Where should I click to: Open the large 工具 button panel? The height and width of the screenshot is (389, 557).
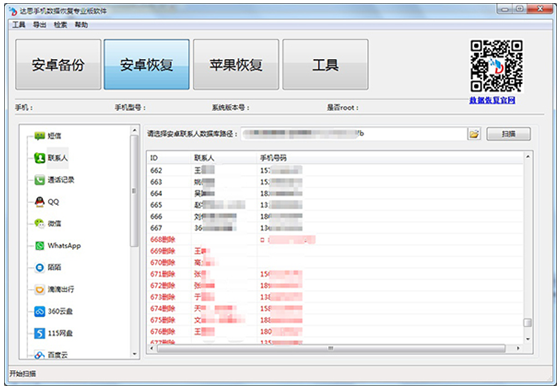pos(325,65)
